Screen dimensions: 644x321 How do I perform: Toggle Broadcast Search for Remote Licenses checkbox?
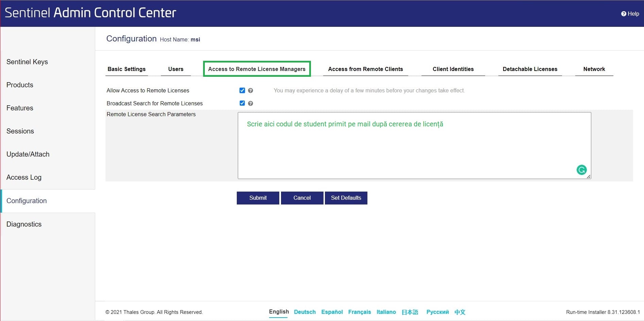click(x=242, y=103)
